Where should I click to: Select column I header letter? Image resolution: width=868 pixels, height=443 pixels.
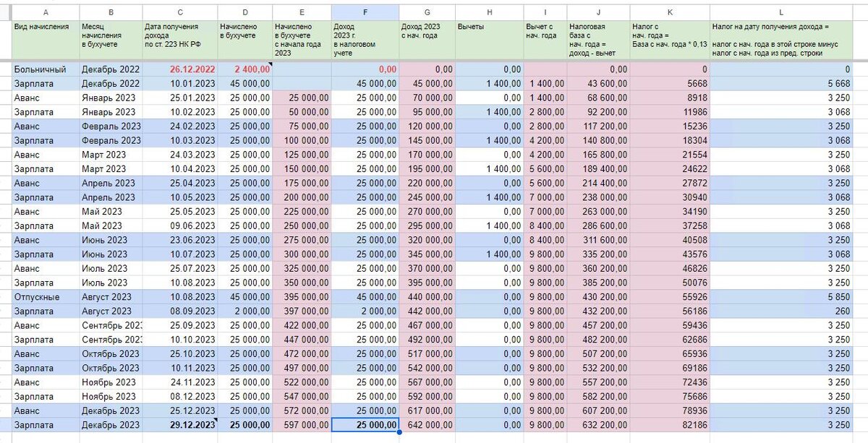coord(545,12)
